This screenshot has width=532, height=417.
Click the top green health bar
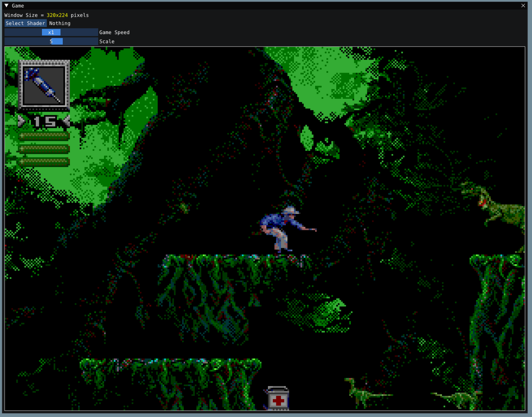[x=44, y=136]
